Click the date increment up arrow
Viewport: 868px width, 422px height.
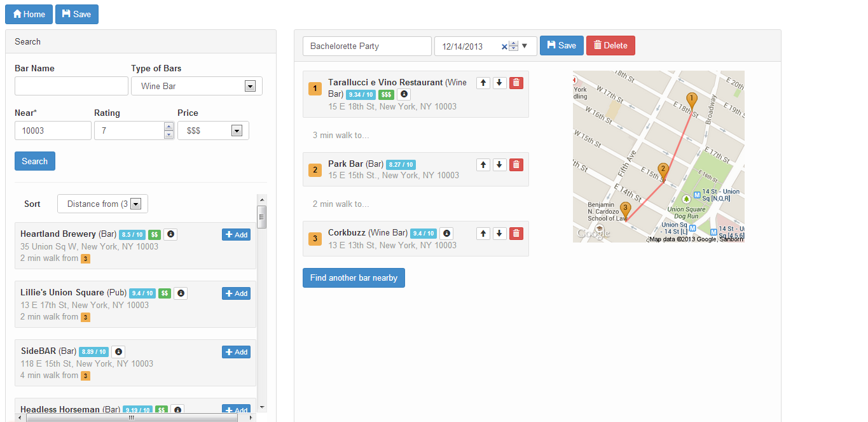514,43
